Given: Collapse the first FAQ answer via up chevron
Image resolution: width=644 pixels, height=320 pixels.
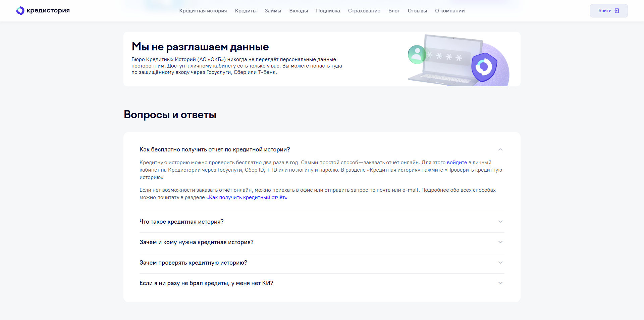Looking at the screenshot, I should 500,149.
